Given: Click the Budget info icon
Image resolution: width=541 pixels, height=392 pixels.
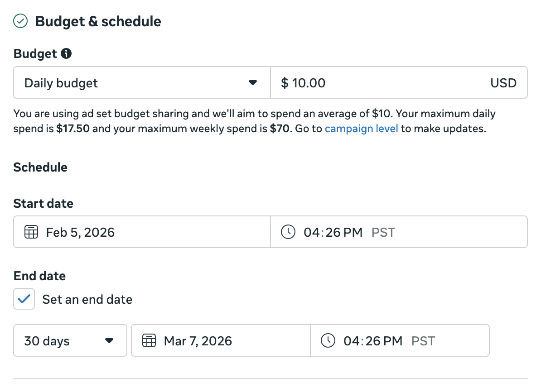Looking at the screenshot, I should [66, 54].
